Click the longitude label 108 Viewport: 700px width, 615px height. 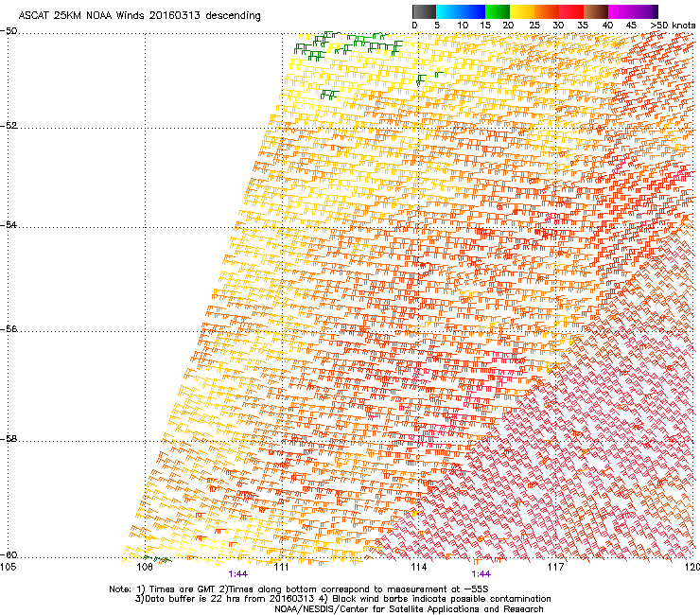(145, 567)
